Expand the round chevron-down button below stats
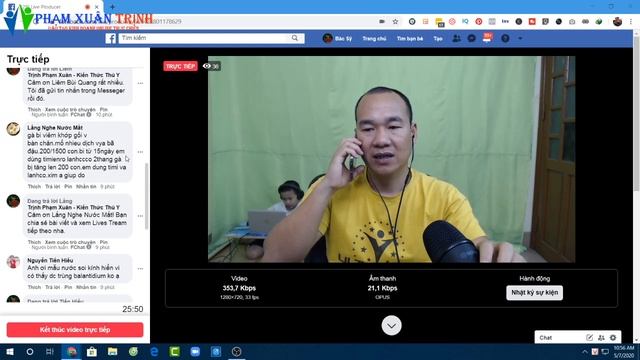The image size is (640, 360). tap(391, 325)
